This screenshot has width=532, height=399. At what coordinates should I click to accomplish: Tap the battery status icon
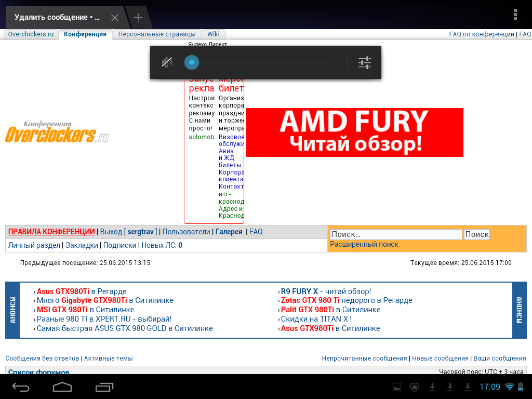[x=521, y=387]
